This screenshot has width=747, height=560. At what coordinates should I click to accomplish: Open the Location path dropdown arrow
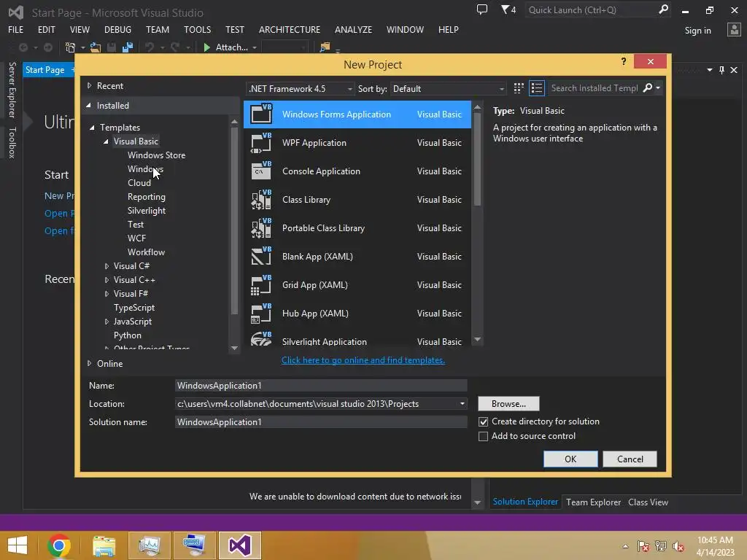[x=462, y=404]
